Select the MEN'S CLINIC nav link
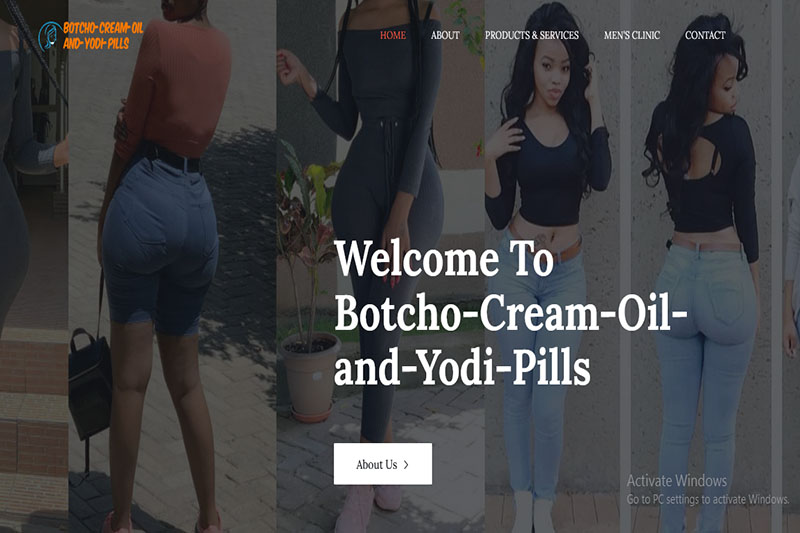The height and width of the screenshot is (533, 800). [632, 35]
